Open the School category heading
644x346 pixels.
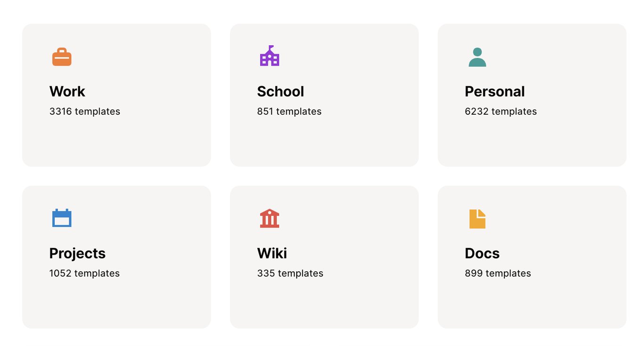tap(281, 92)
